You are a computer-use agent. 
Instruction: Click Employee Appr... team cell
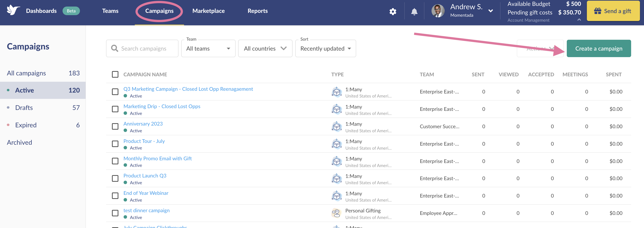(x=438, y=213)
